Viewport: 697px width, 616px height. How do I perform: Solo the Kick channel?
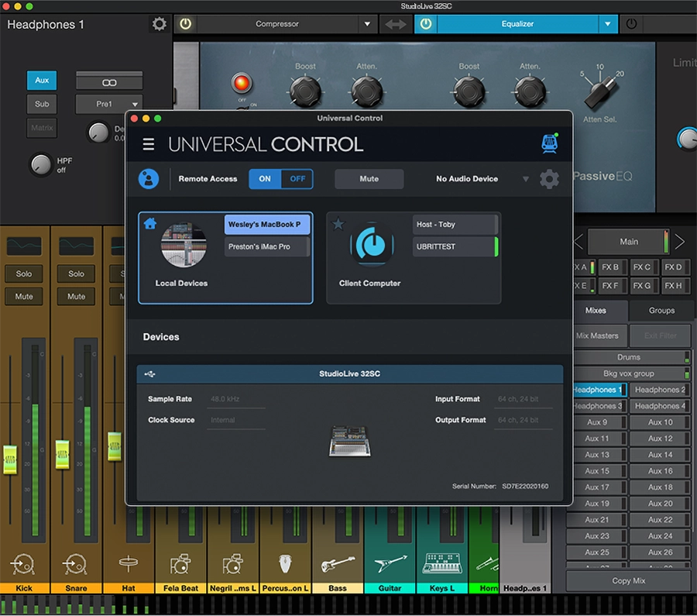point(24,274)
